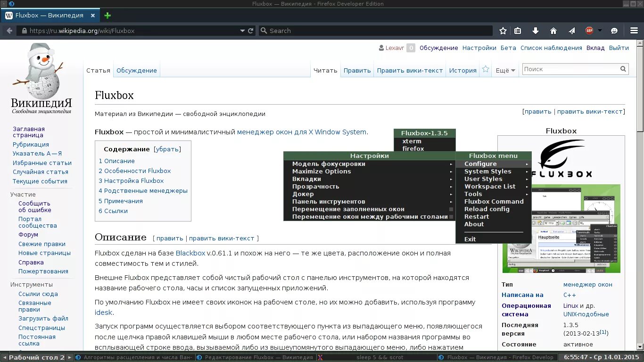
Task: Open the Adblock Plus ABP icon
Action: click(589, 31)
